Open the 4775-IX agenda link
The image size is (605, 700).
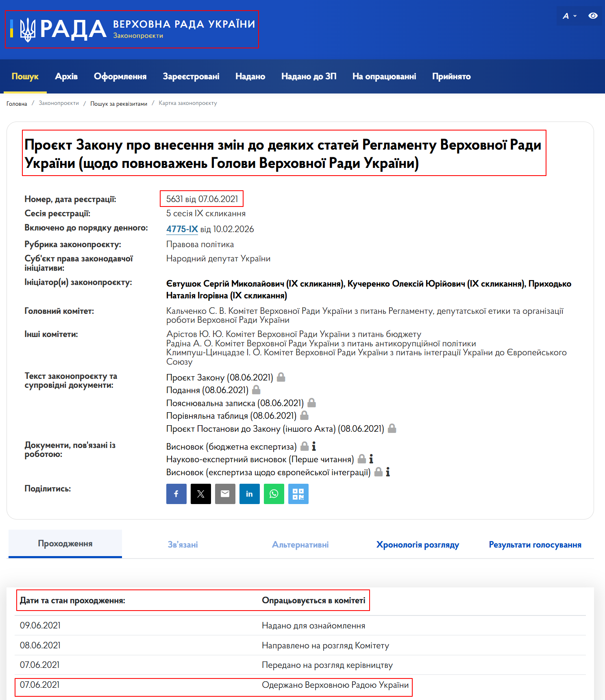[182, 229]
